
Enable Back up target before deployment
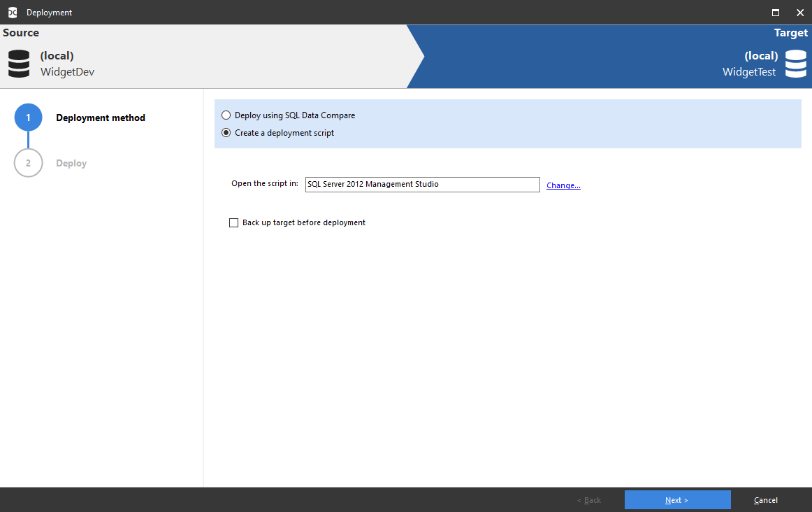[233, 222]
